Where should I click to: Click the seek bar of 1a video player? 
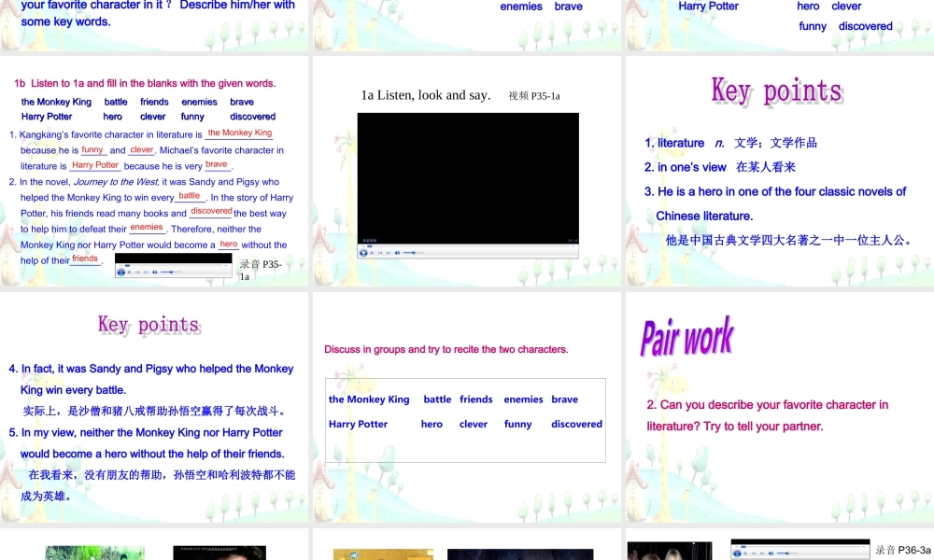[467, 245]
